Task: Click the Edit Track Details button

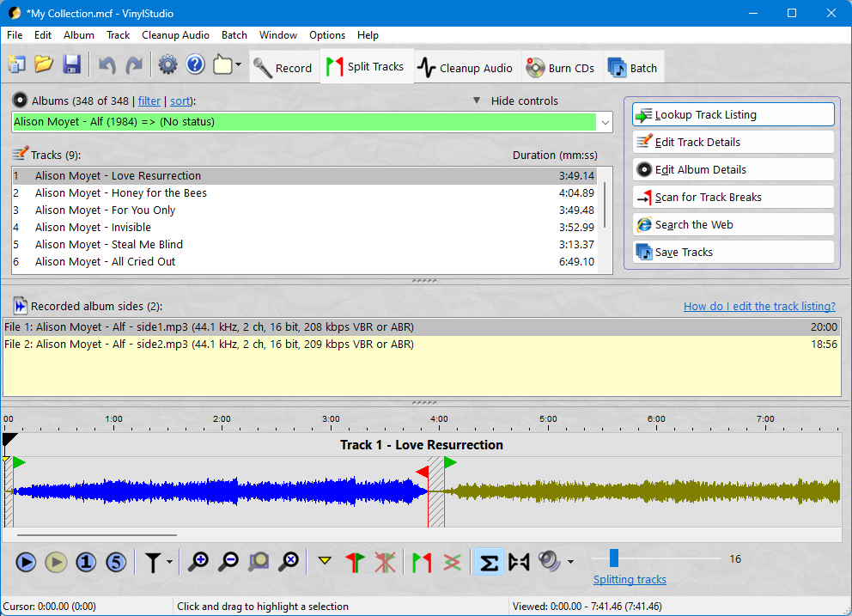Action: click(733, 143)
